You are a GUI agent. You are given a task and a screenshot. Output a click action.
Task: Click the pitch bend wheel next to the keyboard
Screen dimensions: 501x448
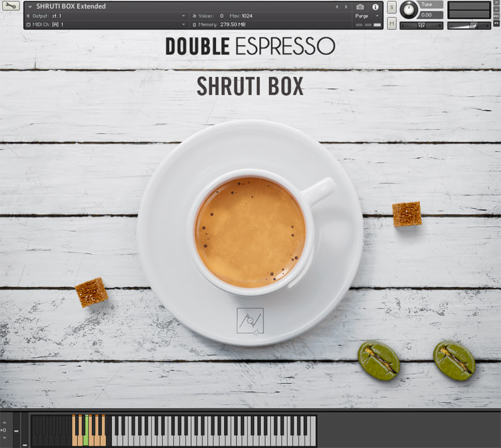coord(16,430)
